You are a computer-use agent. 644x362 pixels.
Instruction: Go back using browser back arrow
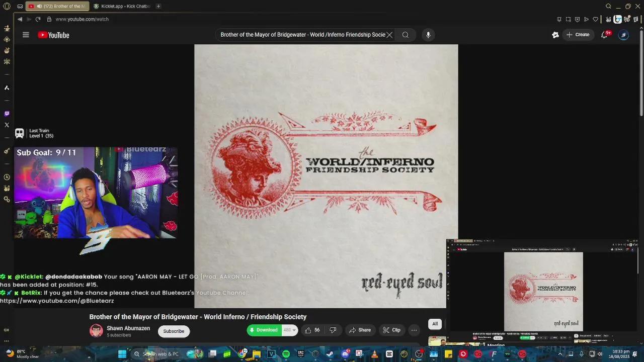coord(20,19)
